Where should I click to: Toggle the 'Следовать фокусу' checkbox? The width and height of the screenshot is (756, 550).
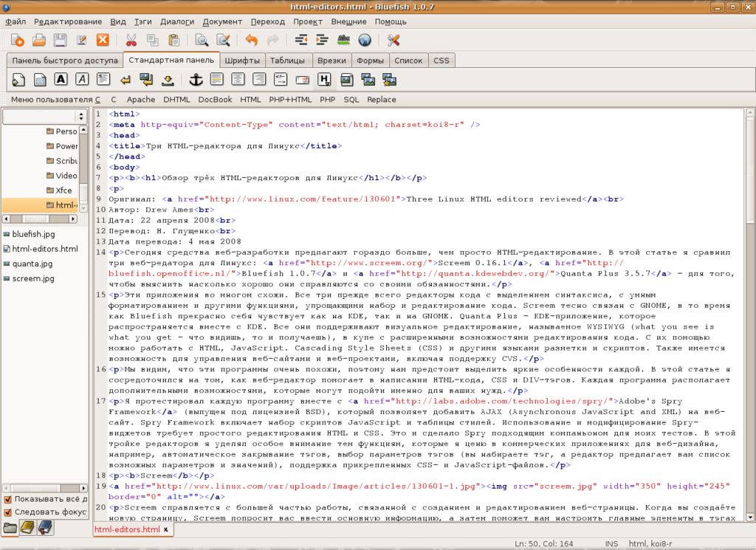tap(7, 512)
